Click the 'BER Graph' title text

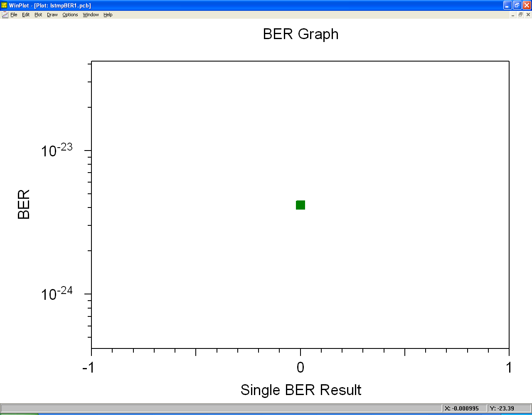pos(300,34)
